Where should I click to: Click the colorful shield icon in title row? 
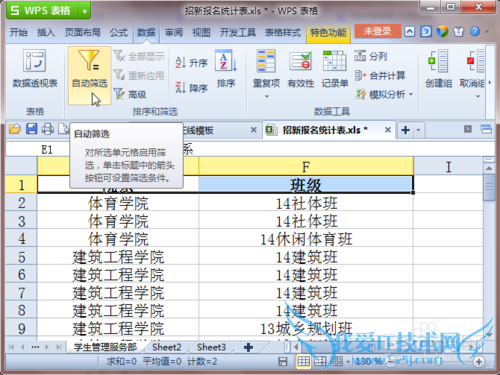(x=442, y=32)
